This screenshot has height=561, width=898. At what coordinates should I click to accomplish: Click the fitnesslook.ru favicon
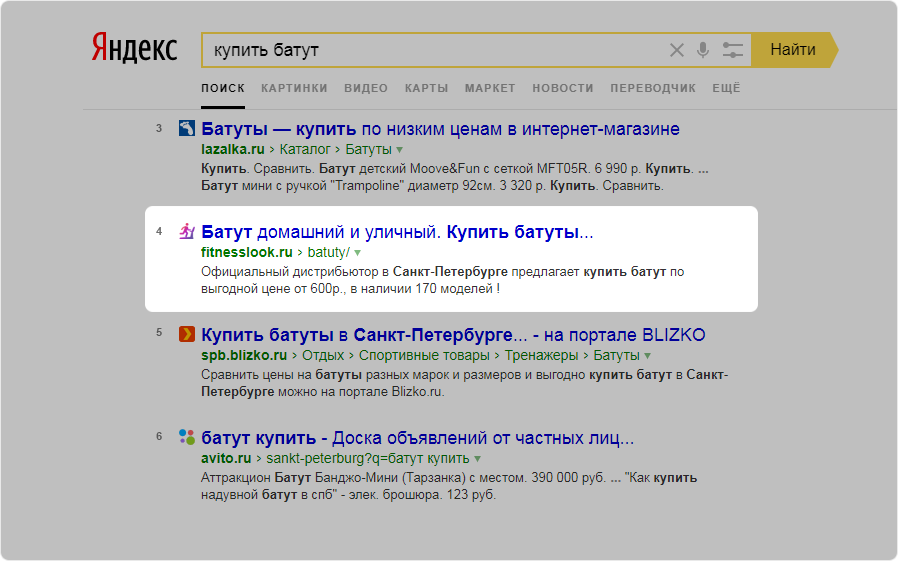coord(186,232)
